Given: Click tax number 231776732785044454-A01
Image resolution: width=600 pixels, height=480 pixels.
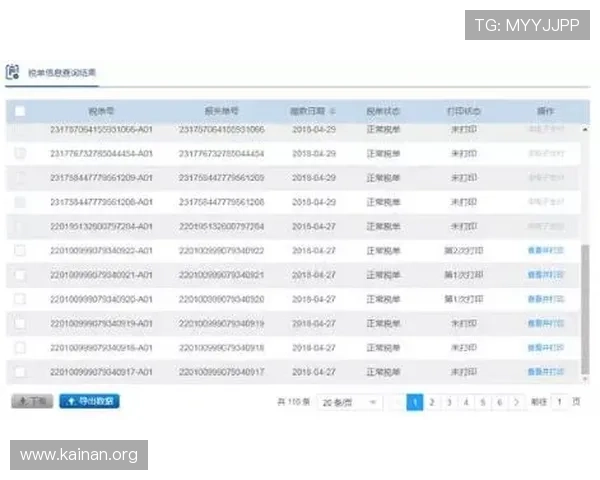Looking at the screenshot, I should 101,153.
